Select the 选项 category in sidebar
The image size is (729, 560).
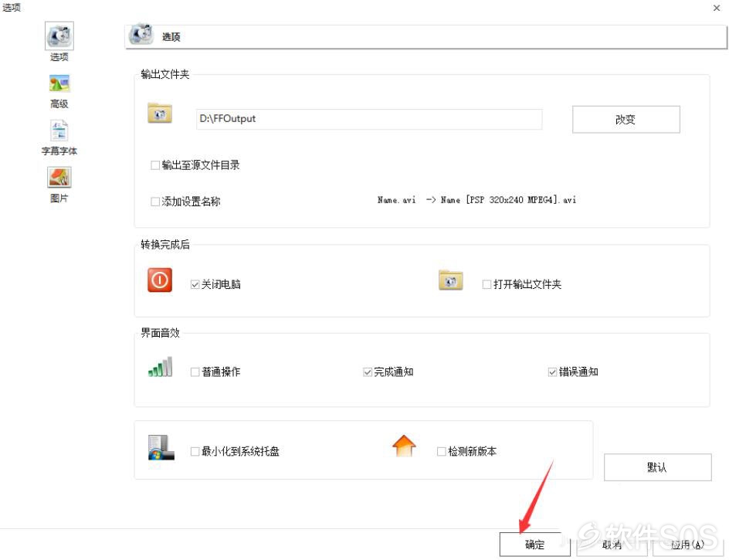[59, 42]
